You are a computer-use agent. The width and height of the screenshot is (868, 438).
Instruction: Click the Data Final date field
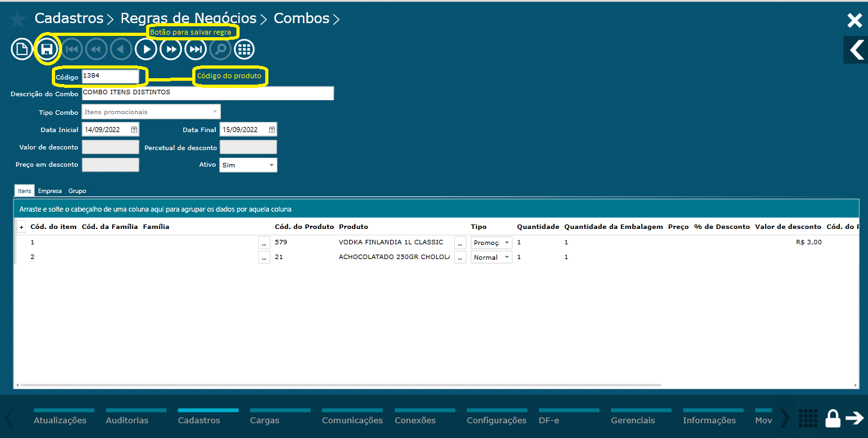pos(248,130)
